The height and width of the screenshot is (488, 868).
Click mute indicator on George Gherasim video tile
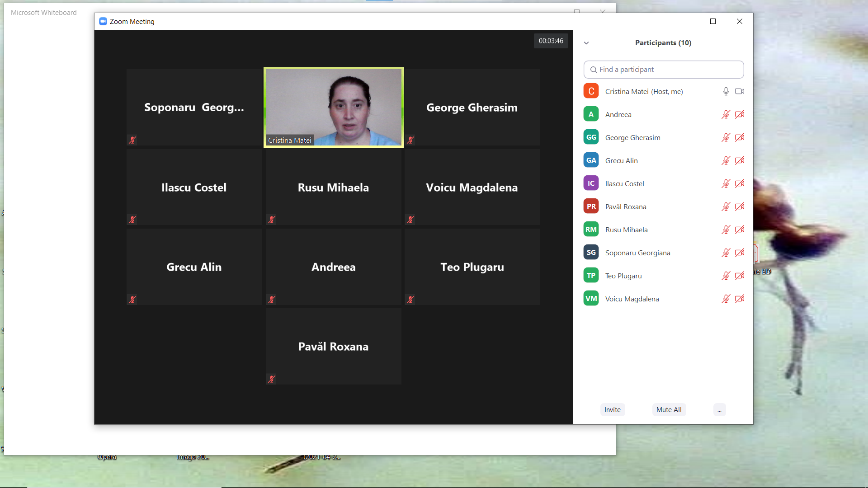410,140
